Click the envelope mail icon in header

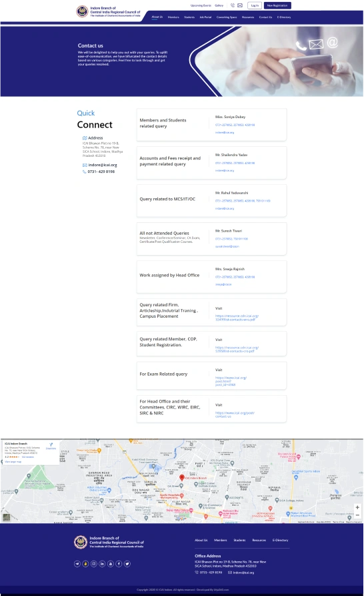pyautogui.click(x=240, y=5)
